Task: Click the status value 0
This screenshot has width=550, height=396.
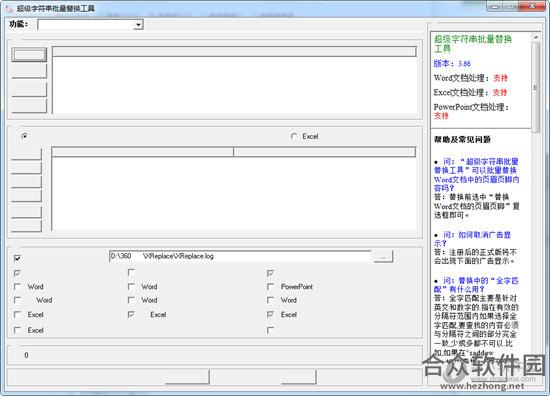Action: click(26, 355)
